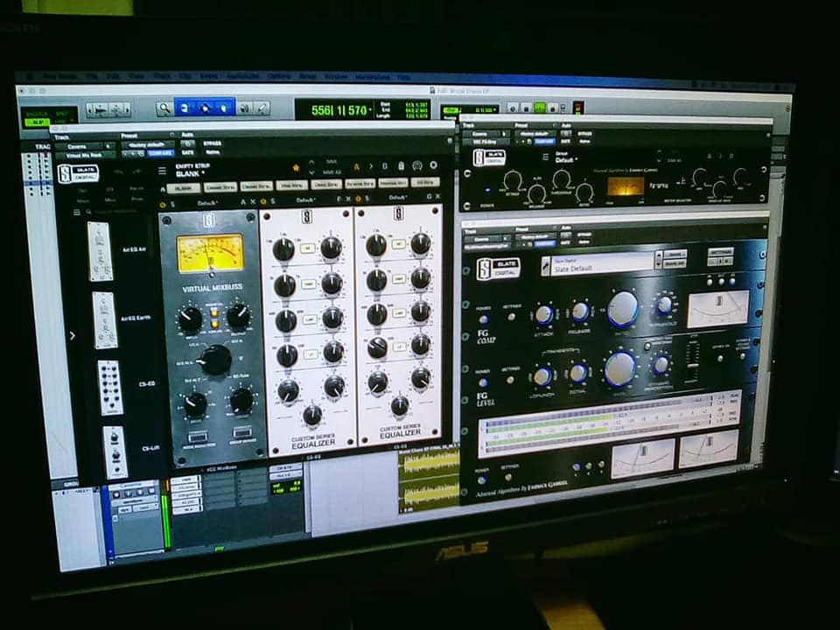Open the factory default preset dropdown

147,144
